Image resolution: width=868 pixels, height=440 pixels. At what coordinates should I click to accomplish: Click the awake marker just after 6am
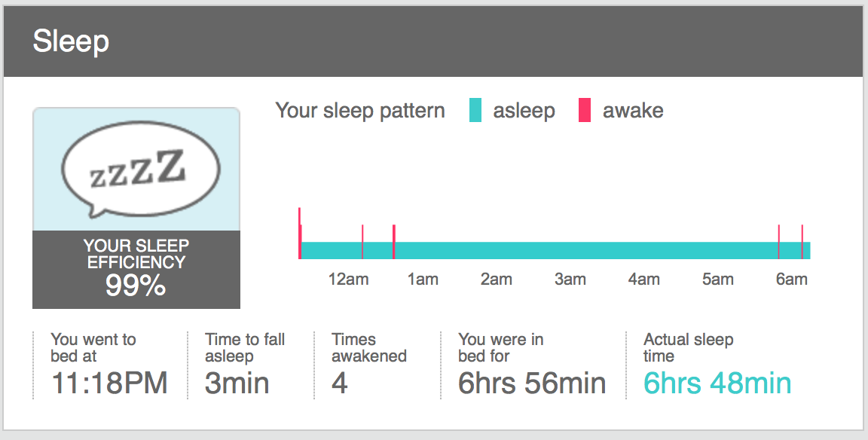coord(802,242)
